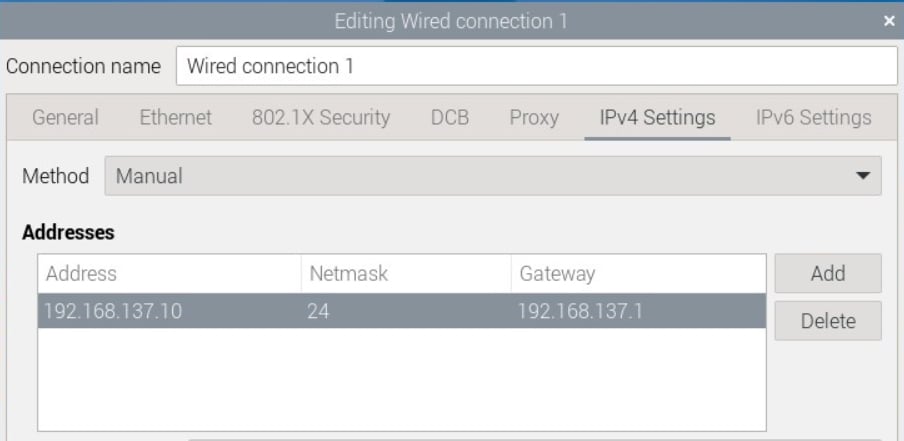Click the IPv4 Settings tab

tap(657, 118)
